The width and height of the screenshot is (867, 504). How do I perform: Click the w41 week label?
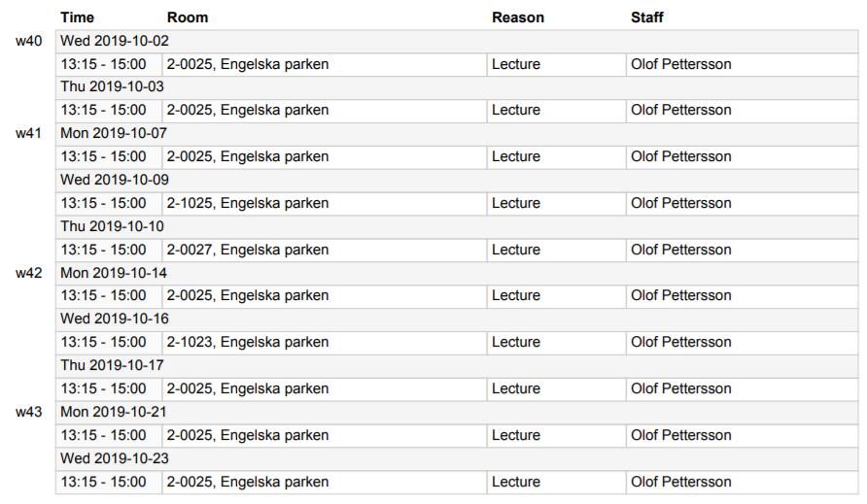point(29,133)
